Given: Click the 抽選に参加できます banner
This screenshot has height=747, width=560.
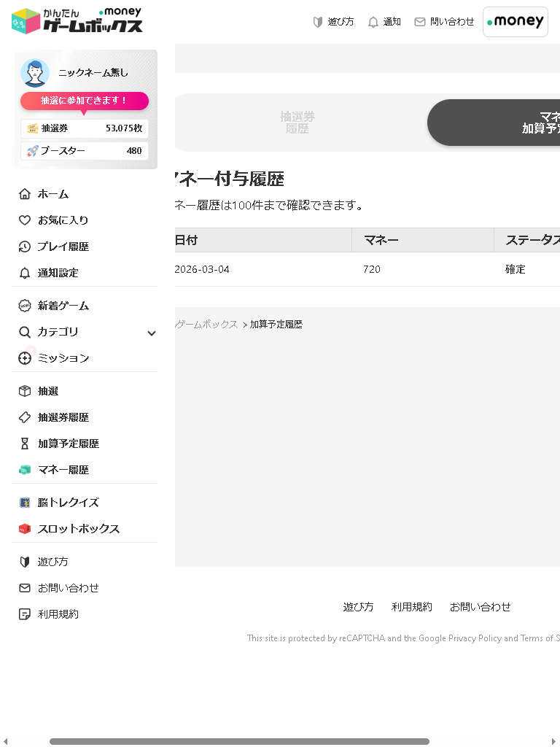Looking at the screenshot, I should click(x=85, y=101).
